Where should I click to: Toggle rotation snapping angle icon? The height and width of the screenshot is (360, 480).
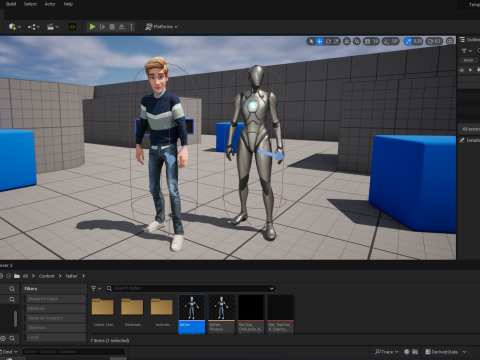(386, 41)
